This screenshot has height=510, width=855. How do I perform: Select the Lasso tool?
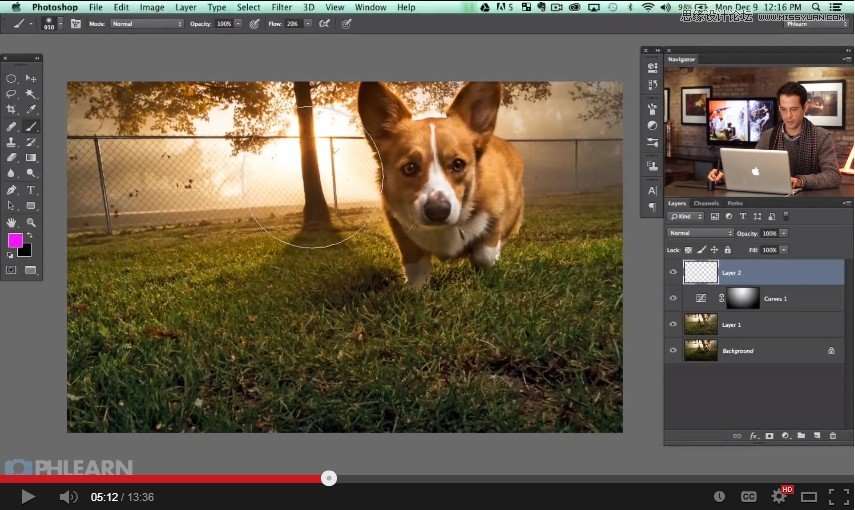pos(11,93)
